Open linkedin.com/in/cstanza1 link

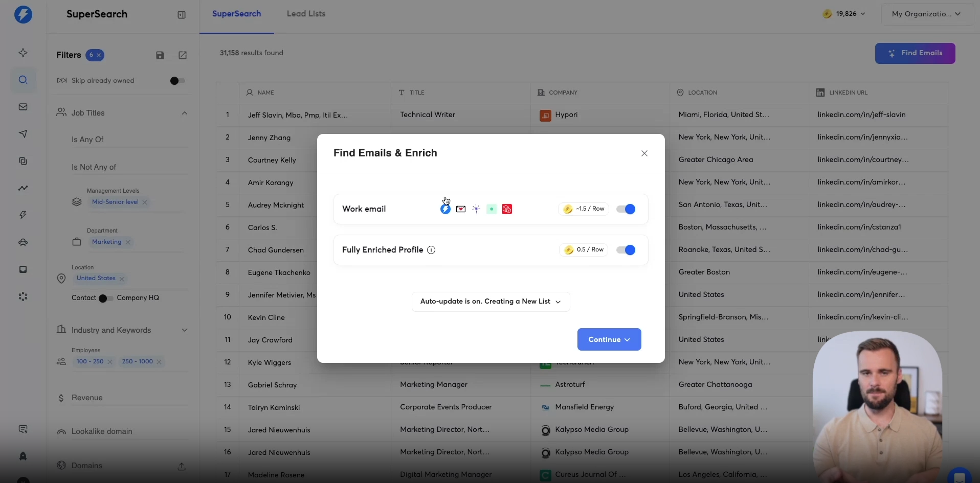pos(859,227)
